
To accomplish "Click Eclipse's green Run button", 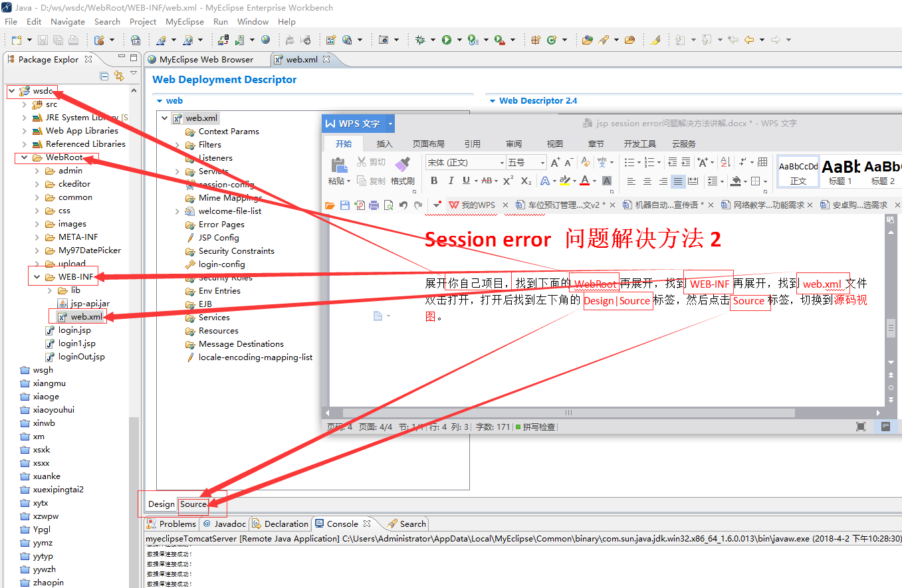I will (x=447, y=40).
